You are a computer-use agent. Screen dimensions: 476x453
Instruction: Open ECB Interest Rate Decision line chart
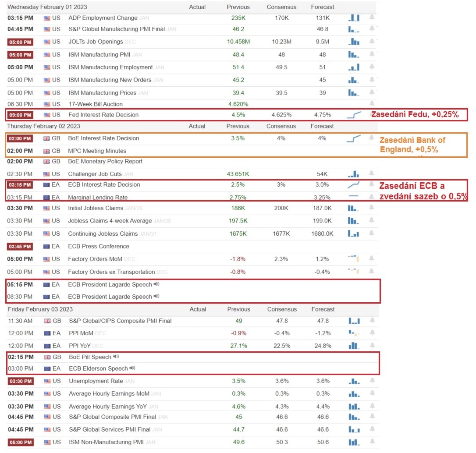point(354,185)
